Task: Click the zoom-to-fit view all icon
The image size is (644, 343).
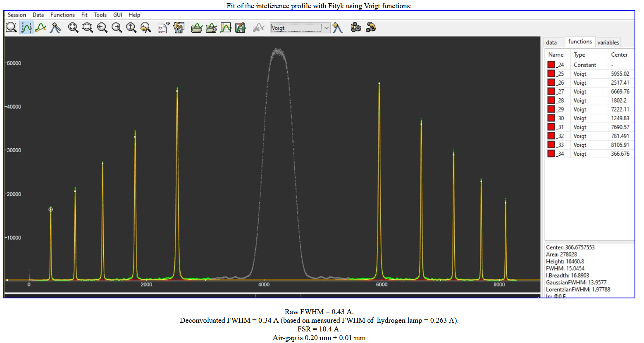Action: pos(73,28)
